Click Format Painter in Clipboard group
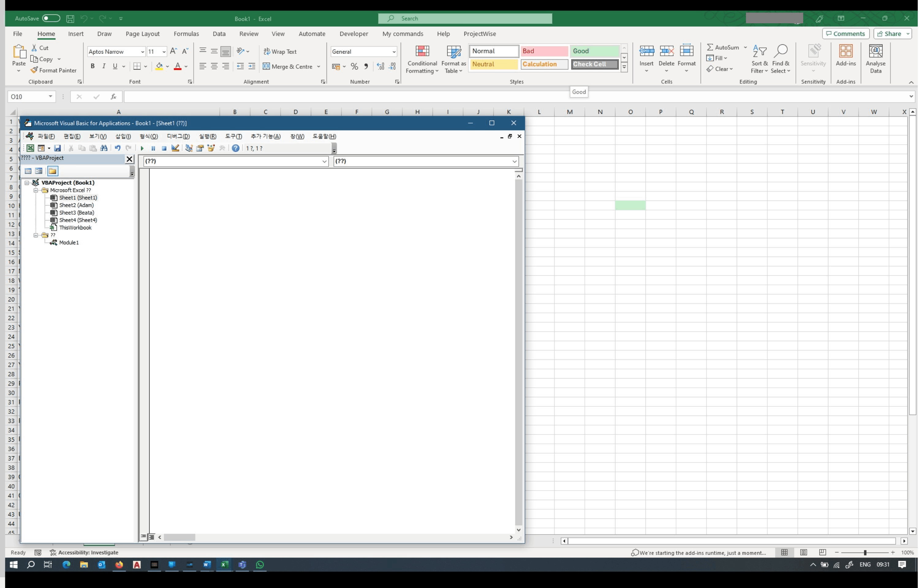The height and width of the screenshot is (588, 919). [54, 70]
